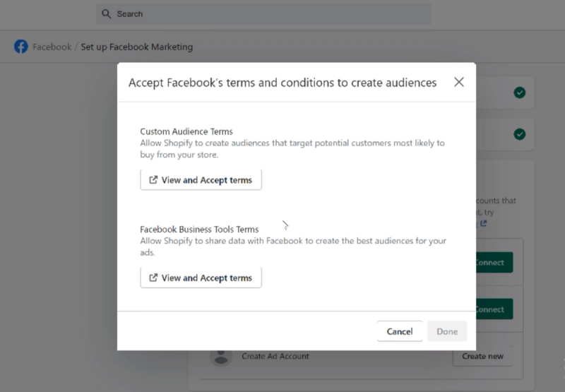Image resolution: width=565 pixels, height=392 pixels.
Task: View and accept Custom Audience Terms
Action: click(x=201, y=180)
